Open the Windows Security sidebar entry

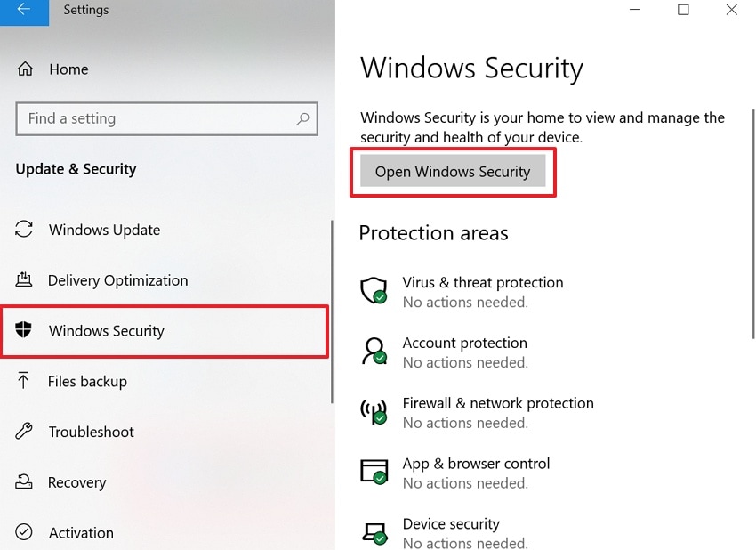(107, 330)
